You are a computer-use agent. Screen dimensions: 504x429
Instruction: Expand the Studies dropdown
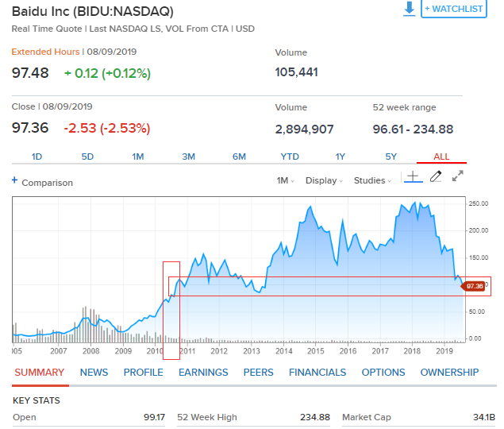pyautogui.click(x=372, y=181)
